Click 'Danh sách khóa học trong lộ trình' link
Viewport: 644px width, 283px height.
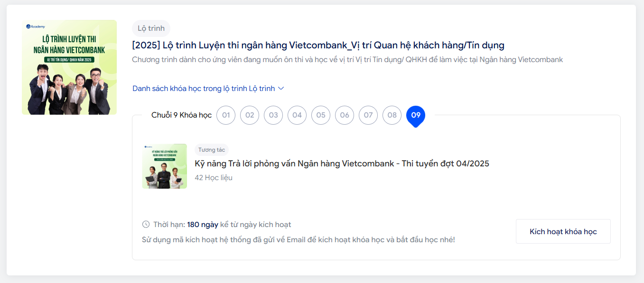click(204, 89)
